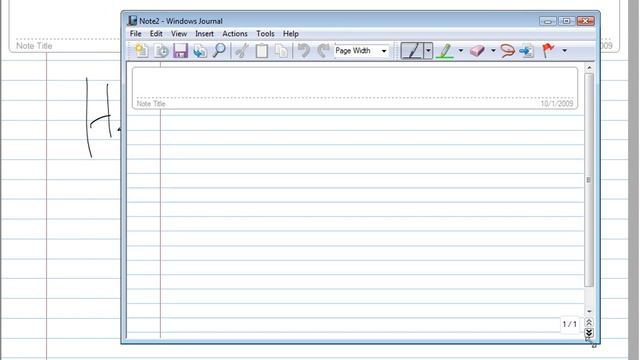Select the Highlighter tool
Screen dimensions: 640x360
point(445,51)
